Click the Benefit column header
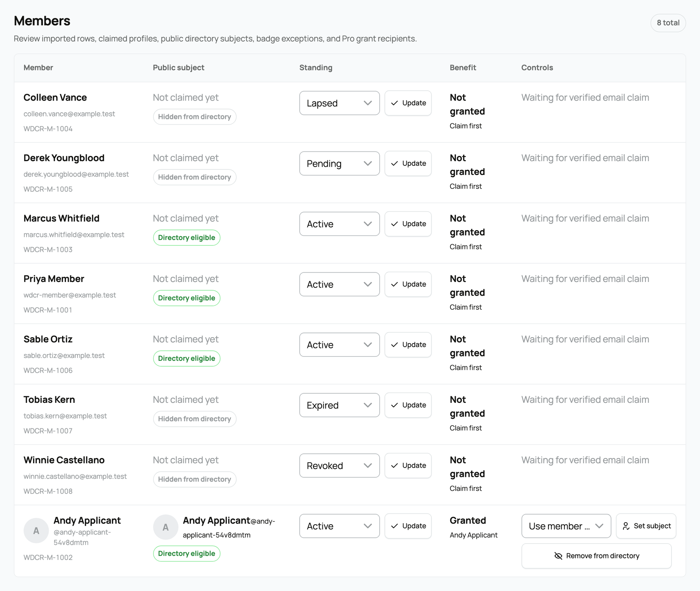 click(x=463, y=68)
